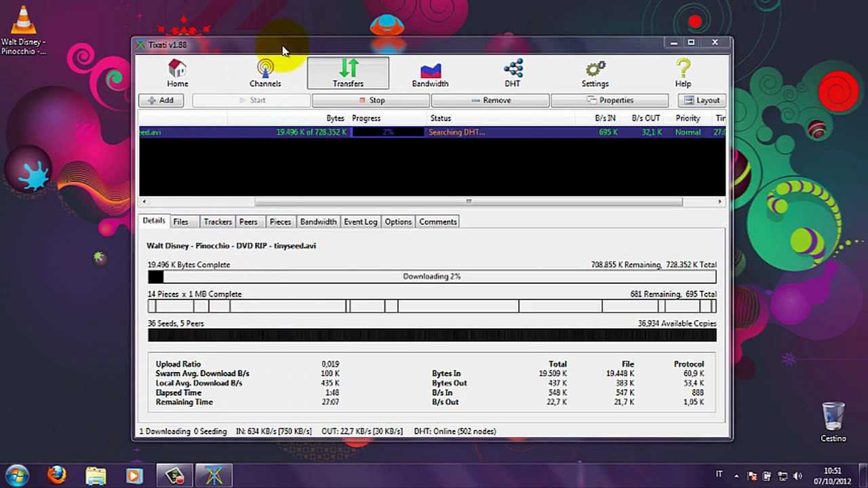Click the Remaining Time value 27:07
Image resolution: width=868 pixels, height=488 pixels.
click(330, 402)
